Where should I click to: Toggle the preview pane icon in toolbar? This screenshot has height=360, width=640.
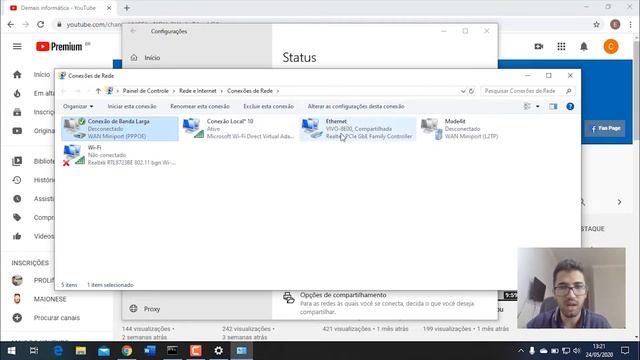pos(553,107)
